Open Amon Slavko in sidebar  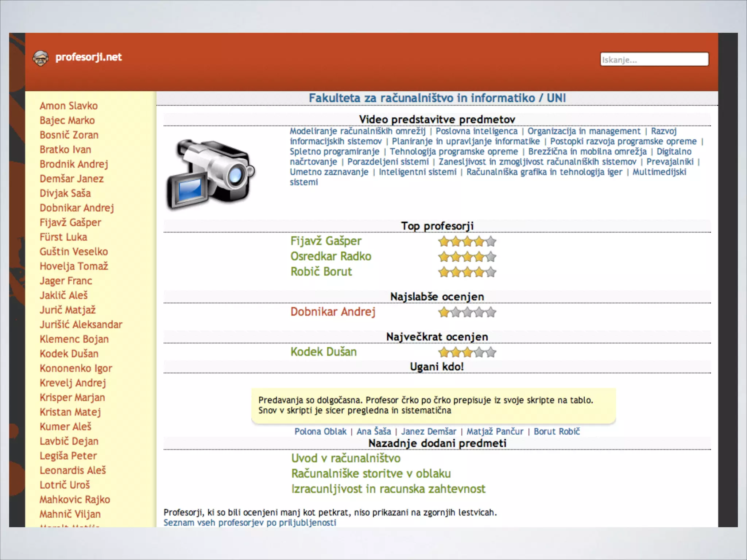pos(69,106)
